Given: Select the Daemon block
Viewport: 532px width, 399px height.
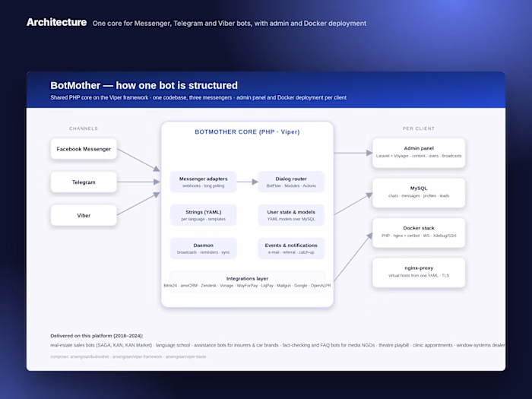Looking at the screenshot, I should coord(203,249).
